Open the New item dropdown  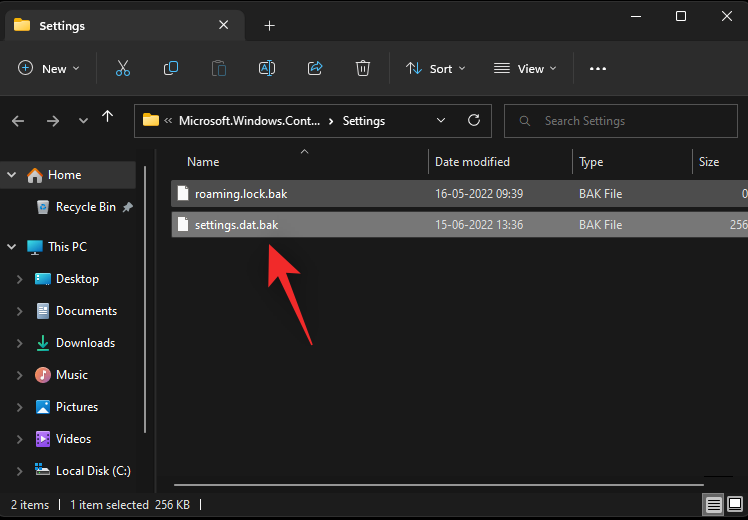[x=48, y=68]
